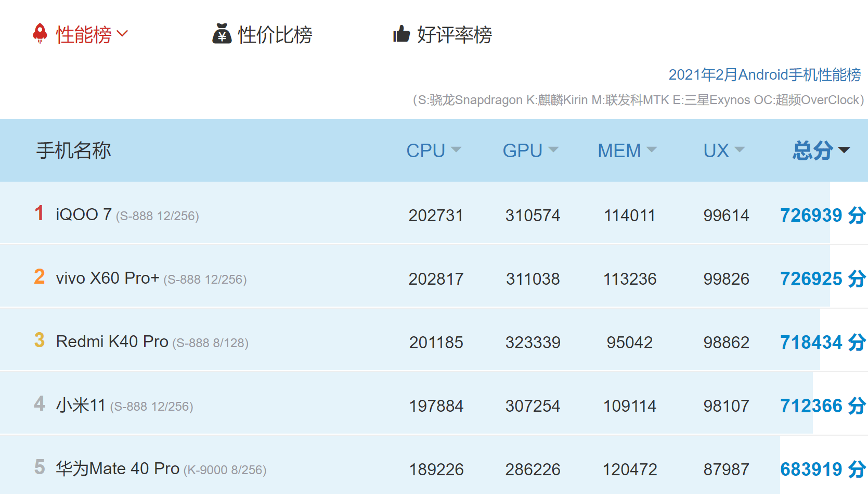Switch to the 性价比榜 tab
The height and width of the screenshot is (494, 868).
(275, 35)
